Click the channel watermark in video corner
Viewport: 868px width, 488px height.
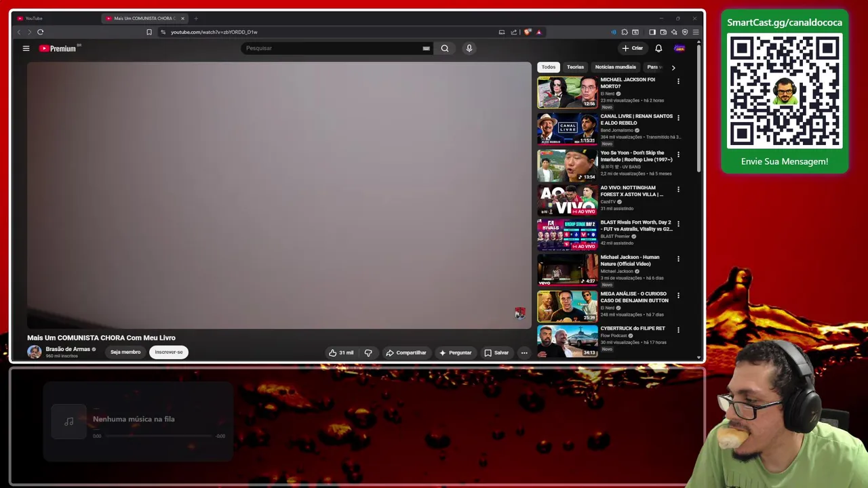coord(519,313)
